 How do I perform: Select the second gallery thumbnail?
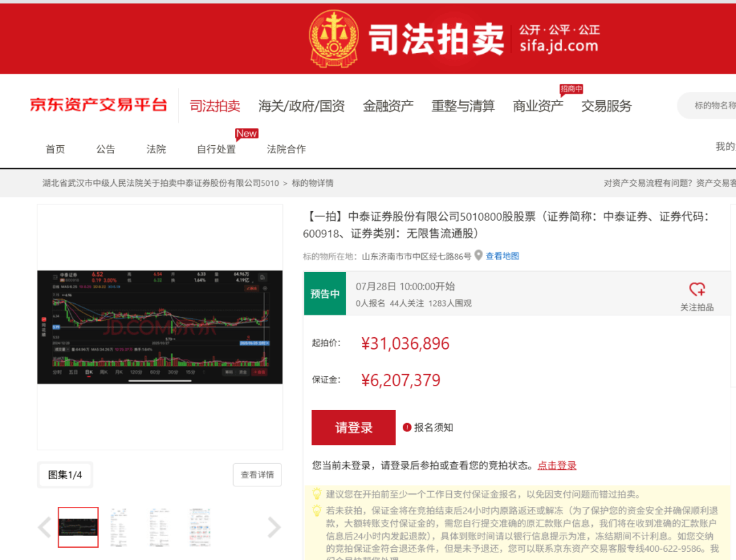119,527
